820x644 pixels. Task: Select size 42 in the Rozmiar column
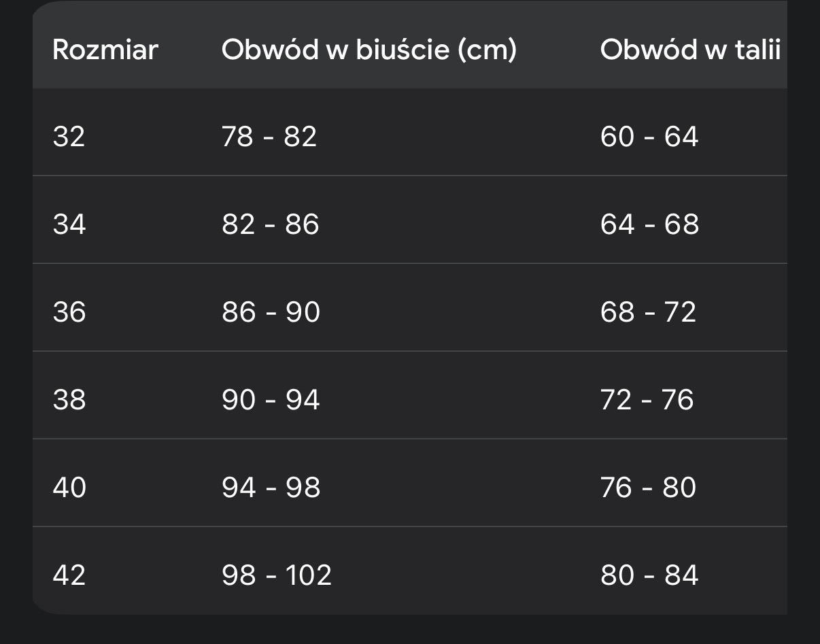pos(69,575)
